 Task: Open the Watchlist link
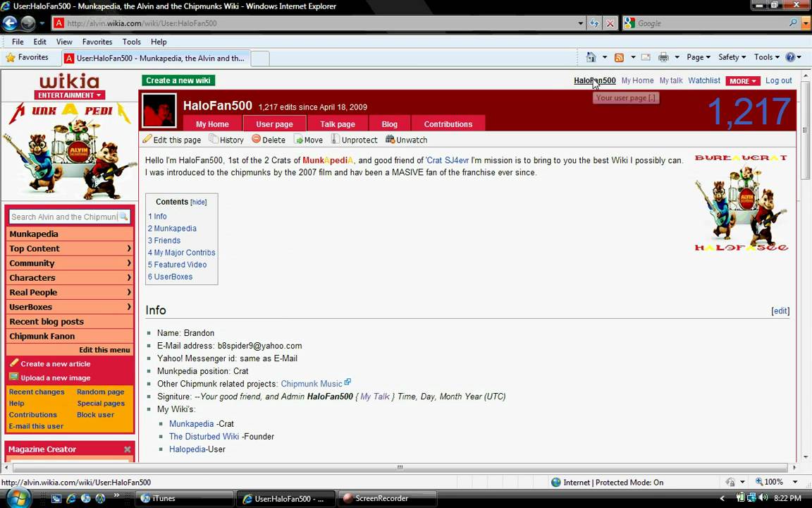pos(703,80)
